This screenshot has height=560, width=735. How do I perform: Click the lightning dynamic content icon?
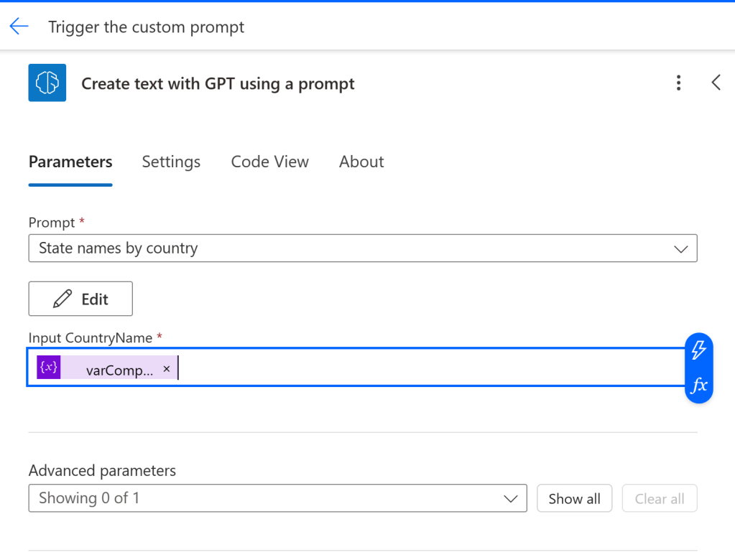(x=698, y=350)
